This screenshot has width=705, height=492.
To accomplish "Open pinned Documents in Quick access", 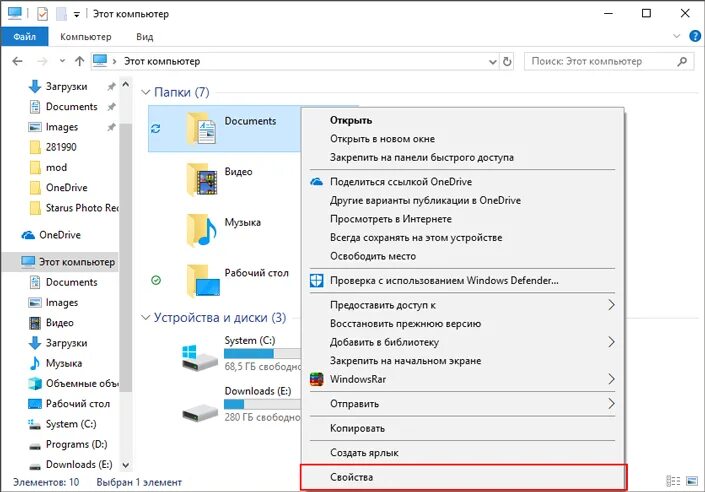I will click(71, 107).
